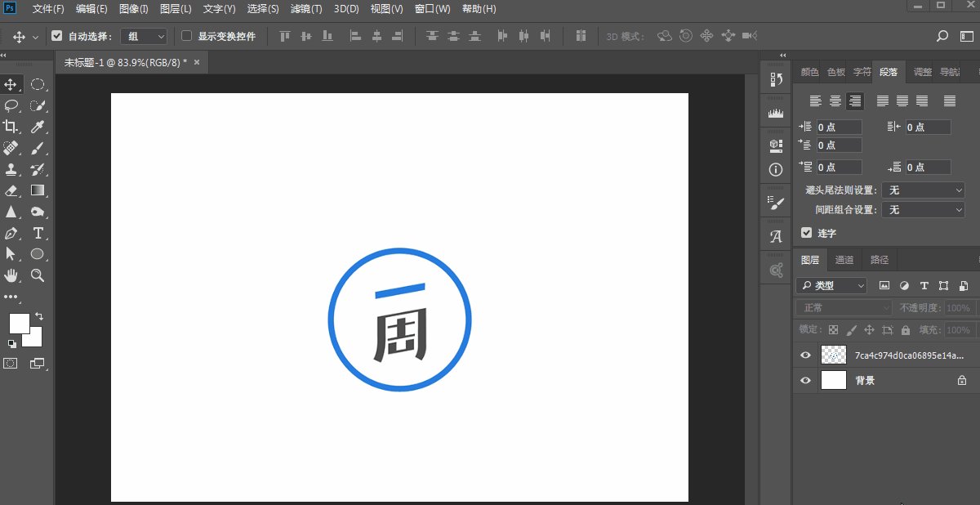Open the 文件(F) menu

[48, 9]
